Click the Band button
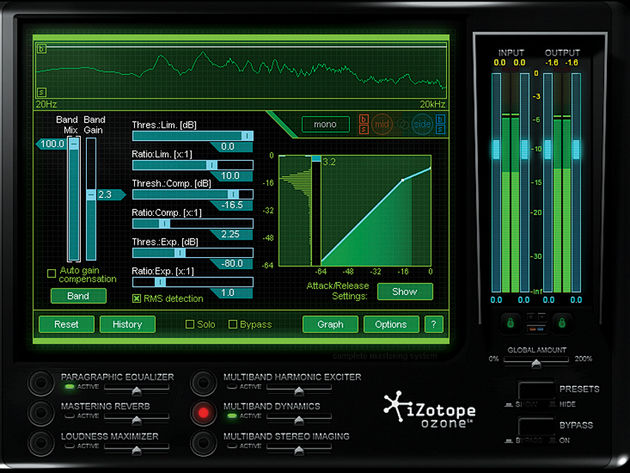The height and width of the screenshot is (473, 630). [78, 296]
